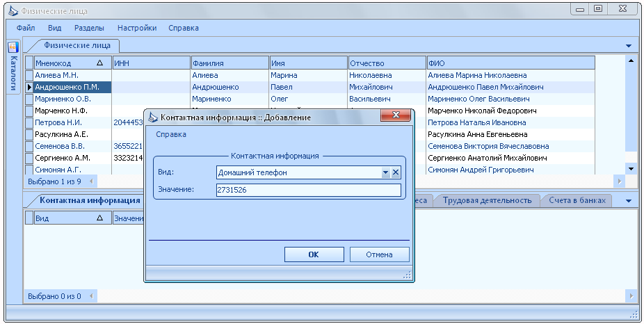This screenshot has width=644, height=324.
Task: Select cell Алиева Марина Николаевна
Action: [511, 75]
